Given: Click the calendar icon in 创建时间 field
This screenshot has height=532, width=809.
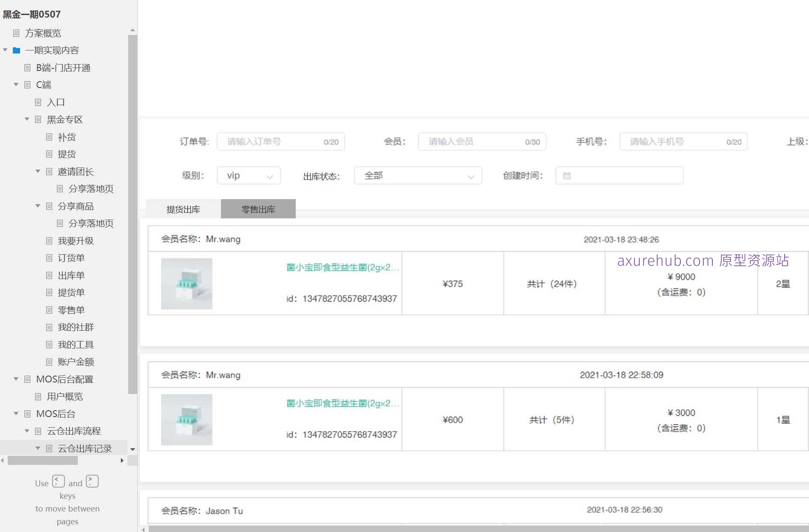Looking at the screenshot, I should tap(567, 175).
